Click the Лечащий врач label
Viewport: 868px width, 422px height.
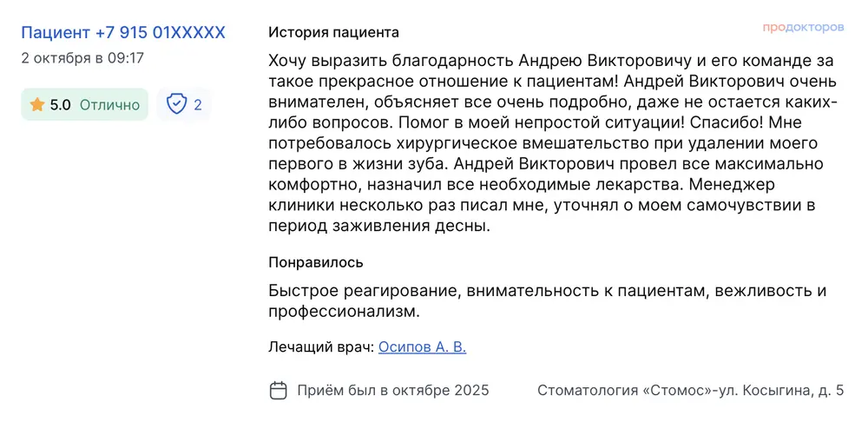pos(321,347)
